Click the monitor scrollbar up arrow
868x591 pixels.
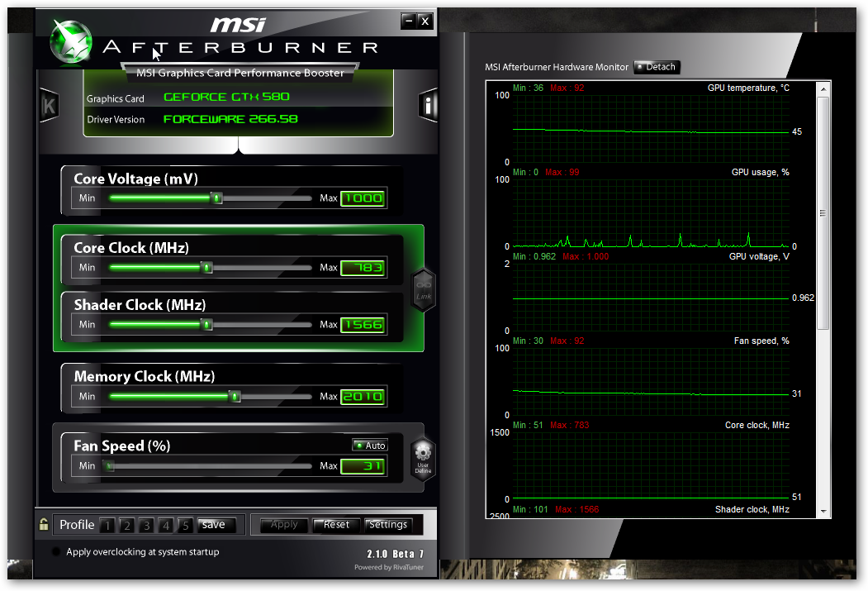(x=823, y=89)
